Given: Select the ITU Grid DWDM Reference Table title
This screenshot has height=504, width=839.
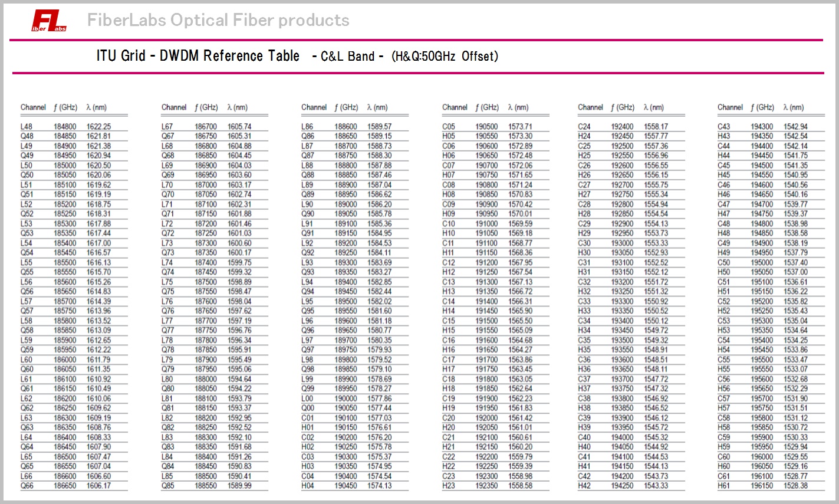Looking at the screenshot, I should tap(198, 56).
